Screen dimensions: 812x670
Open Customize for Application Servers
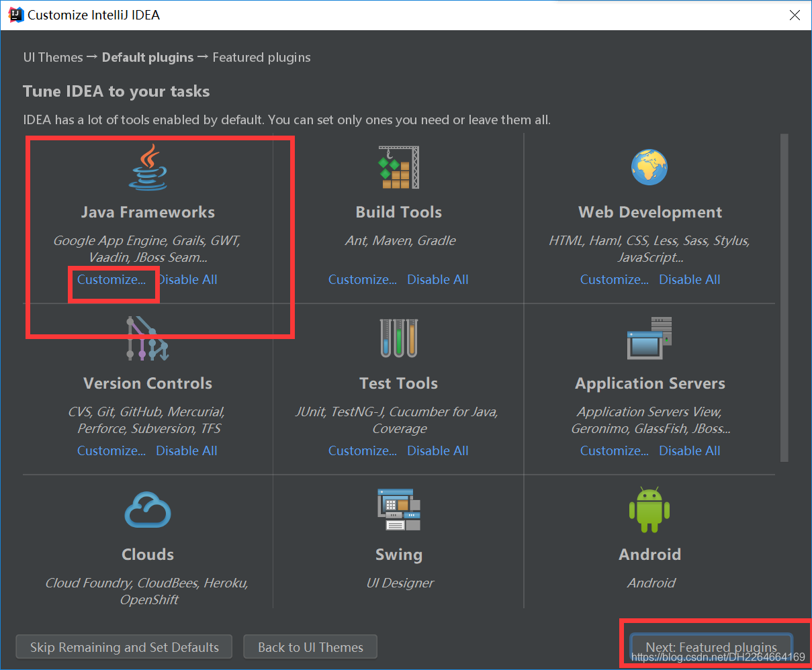[615, 450]
